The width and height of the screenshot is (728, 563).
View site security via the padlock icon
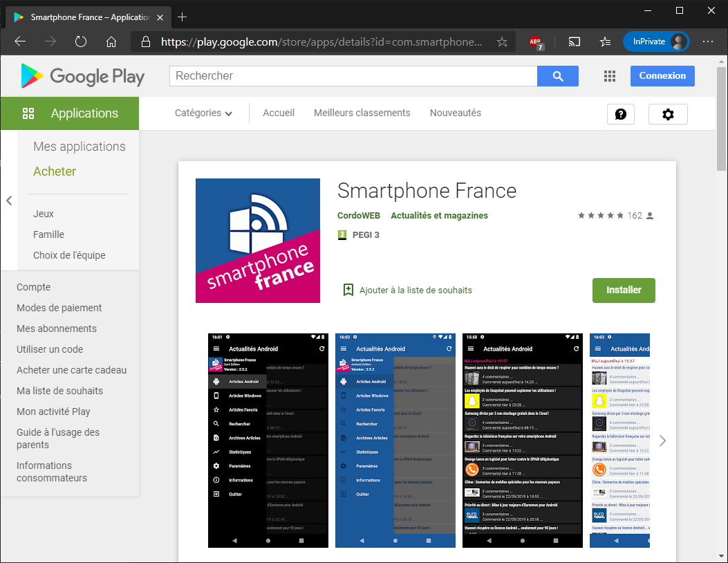pos(146,41)
